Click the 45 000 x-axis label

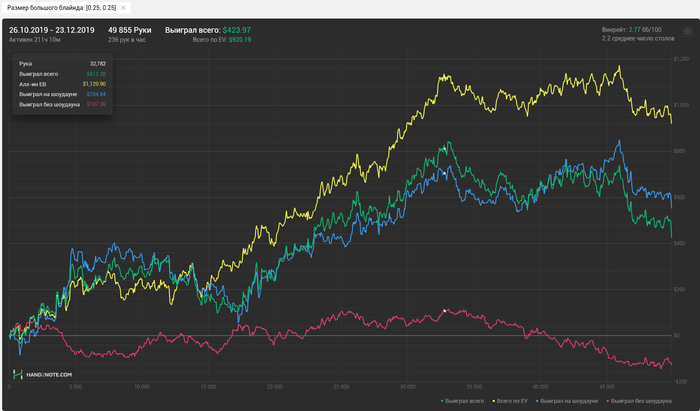tap(607, 387)
